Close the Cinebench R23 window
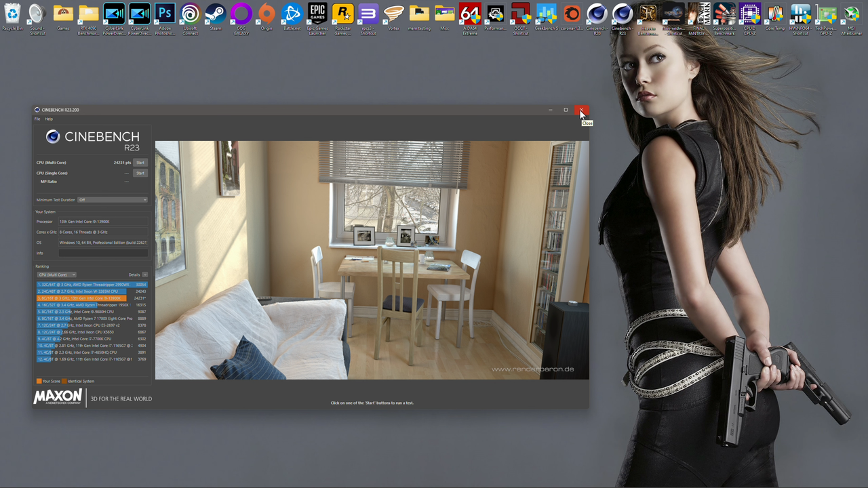Viewport: 868px width, 488px height. click(x=581, y=110)
